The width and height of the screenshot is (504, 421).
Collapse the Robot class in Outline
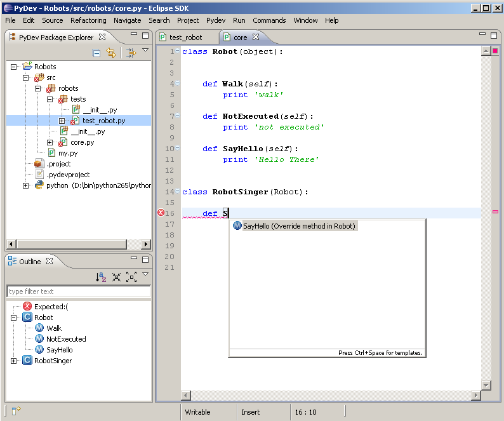(13, 317)
